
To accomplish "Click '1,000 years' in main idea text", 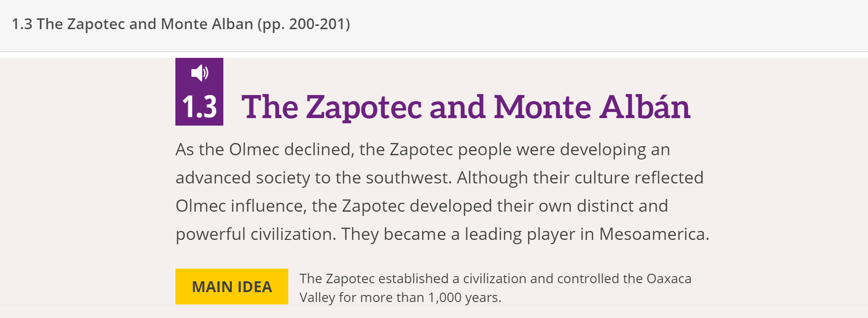I will click(x=464, y=297).
